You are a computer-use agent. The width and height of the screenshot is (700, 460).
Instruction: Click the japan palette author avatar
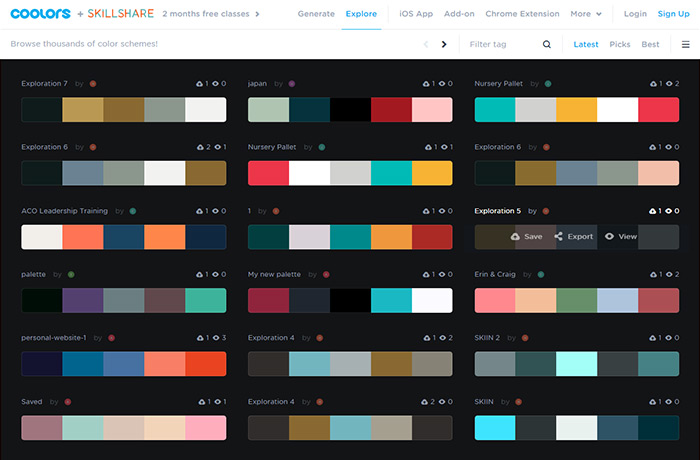292,84
